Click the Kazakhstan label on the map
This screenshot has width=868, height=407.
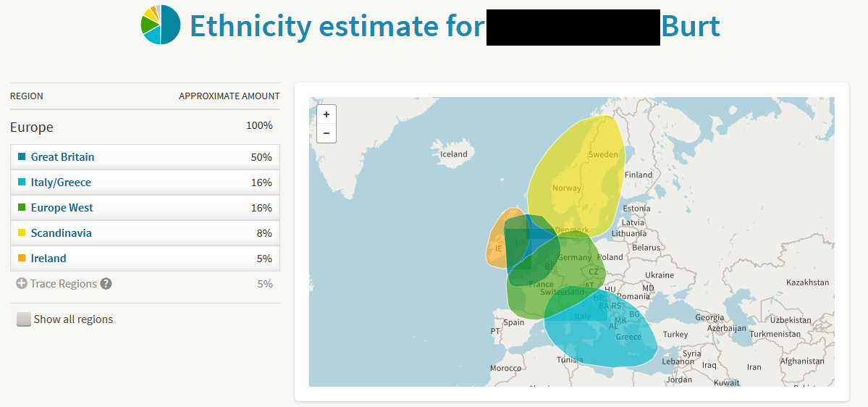click(x=807, y=282)
